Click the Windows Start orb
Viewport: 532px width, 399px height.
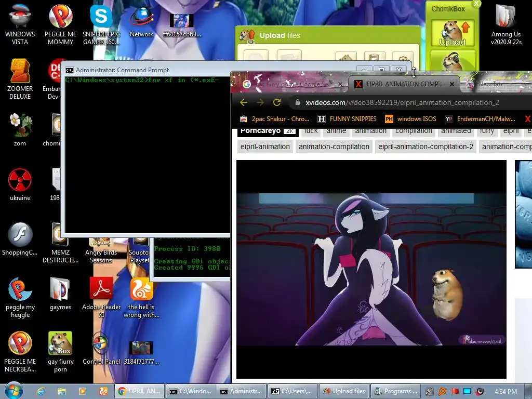point(14,391)
